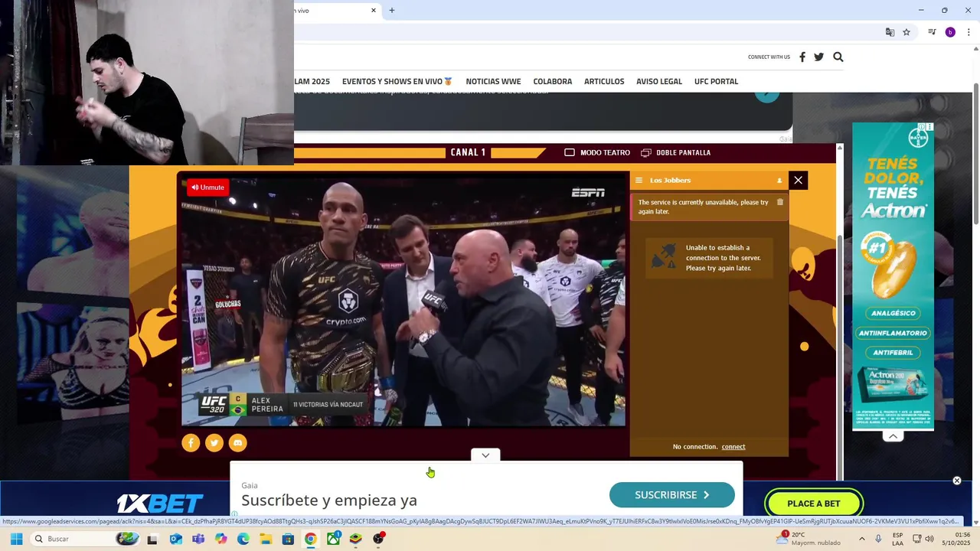Enable DOBLE PANTALLA dual screen
980x551 pixels.
(676, 152)
